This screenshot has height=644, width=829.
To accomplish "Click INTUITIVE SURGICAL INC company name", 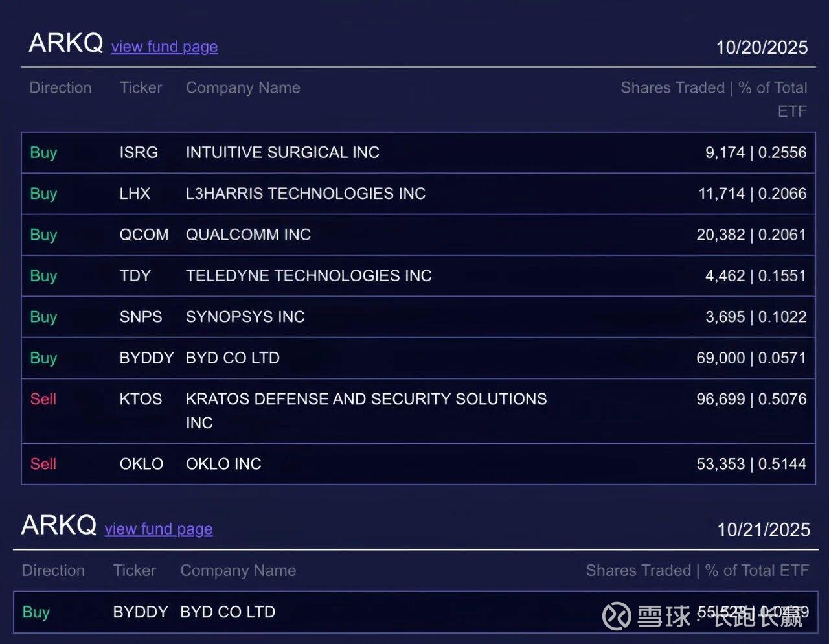I will click(x=282, y=152).
